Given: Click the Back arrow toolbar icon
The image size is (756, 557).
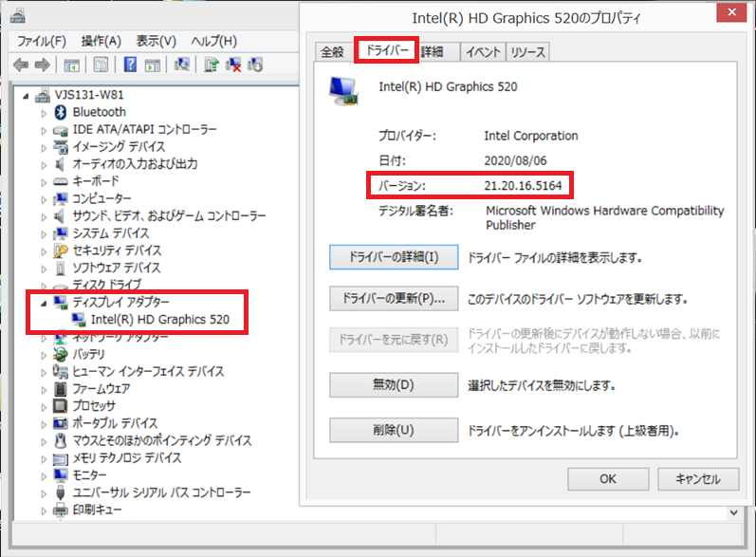Looking at the screenshot, I should (21, 65).
